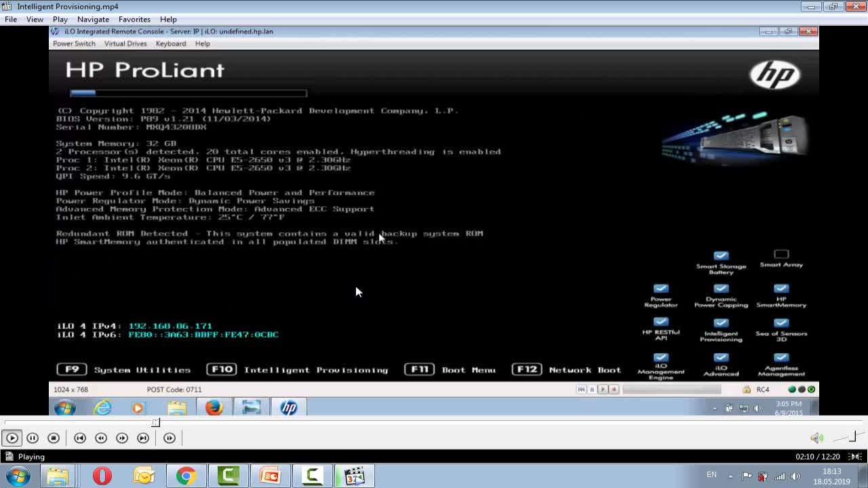Click the POST Code: 0711 status text
This screenshot has width=868, height=488.
174,389
